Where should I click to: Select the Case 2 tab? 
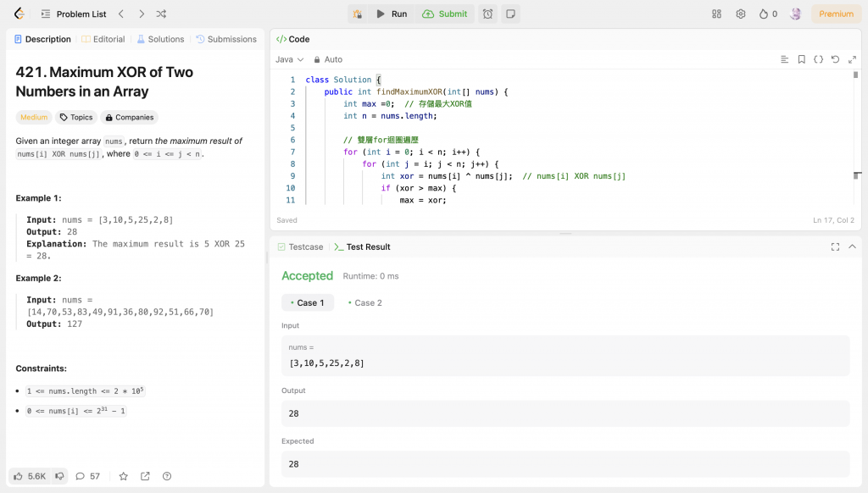tap(364, 302)
